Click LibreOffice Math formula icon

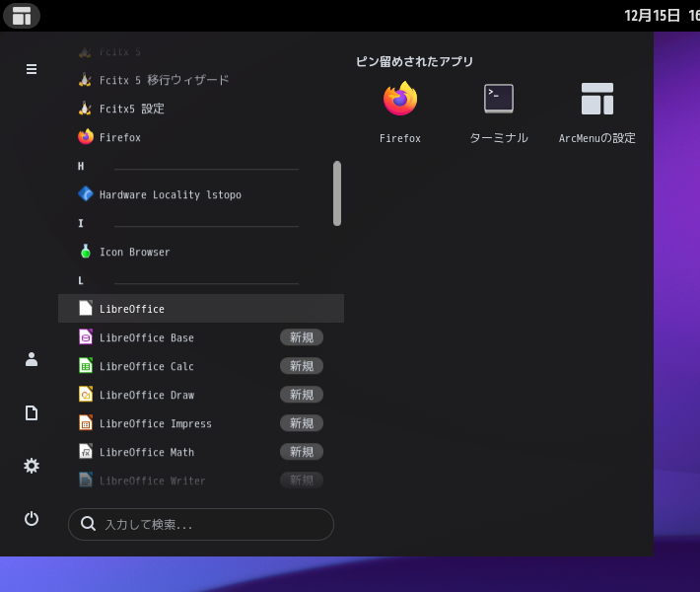tap(86, 451)
